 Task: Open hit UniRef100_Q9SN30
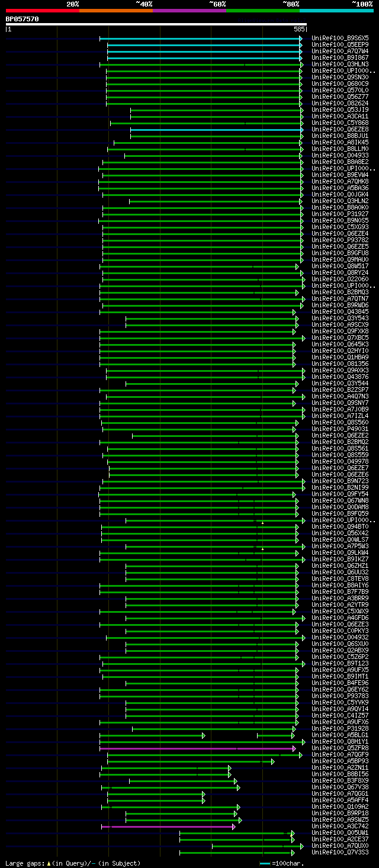[340, 77]
